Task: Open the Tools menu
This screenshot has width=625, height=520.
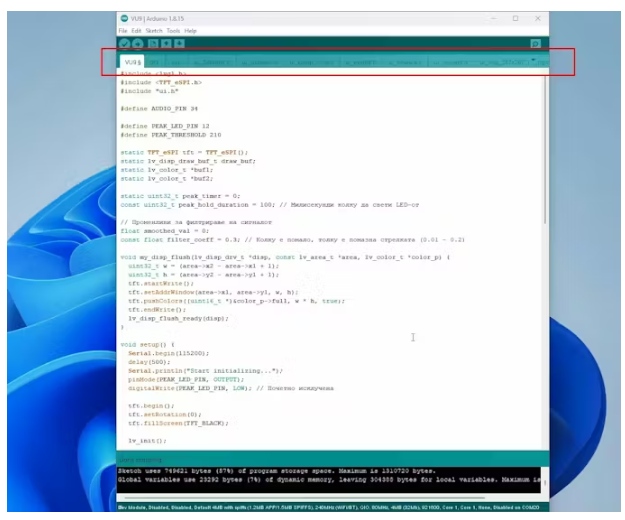Action: click(173, 31)
